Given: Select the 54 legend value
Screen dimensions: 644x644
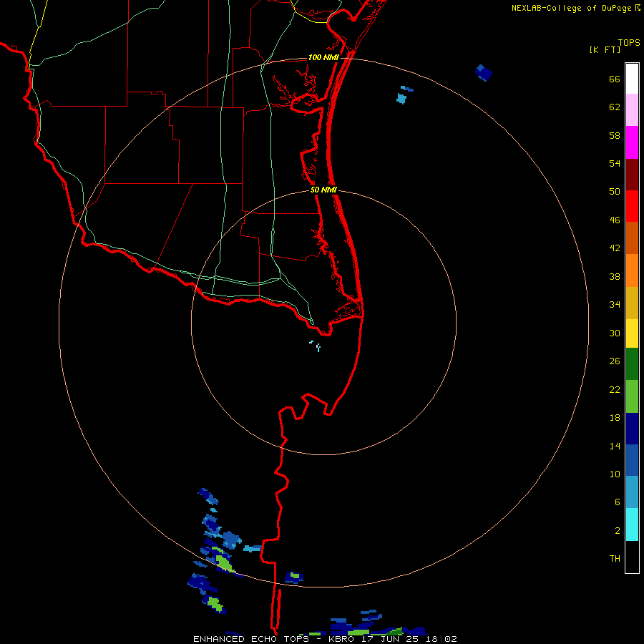Looking at the screenshot, I should tap(615, 163).
